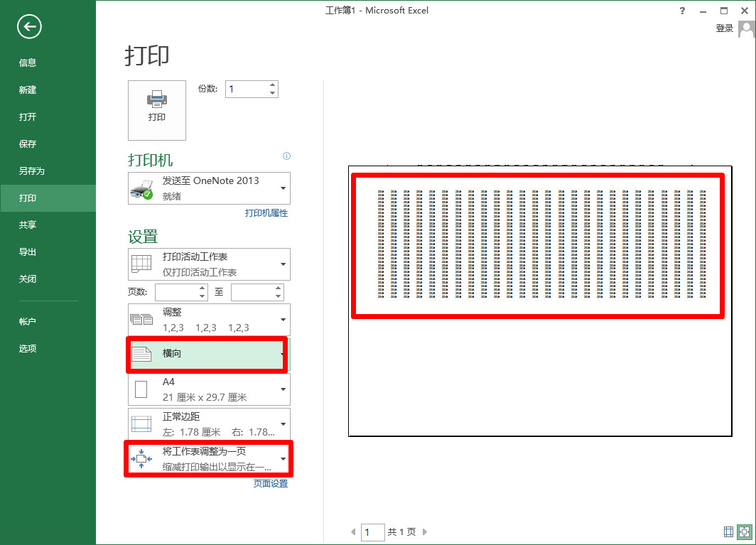Select 共享 in the left sidebar
This screenshot has height=545, width=756.
tap(28, 225)
